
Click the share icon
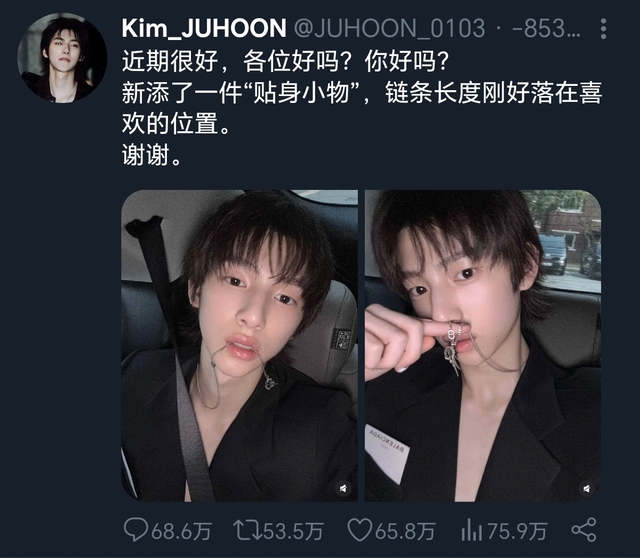pyautogui.click(x=584, y=530)
